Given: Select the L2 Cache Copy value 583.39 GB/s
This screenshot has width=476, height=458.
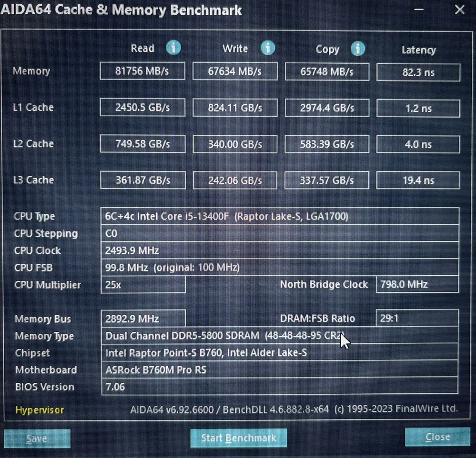Looking at the screenshot, I should [327, 144].
